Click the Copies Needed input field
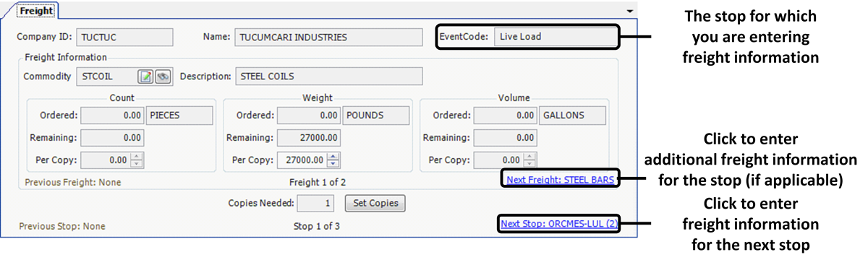 coord(316,203)
